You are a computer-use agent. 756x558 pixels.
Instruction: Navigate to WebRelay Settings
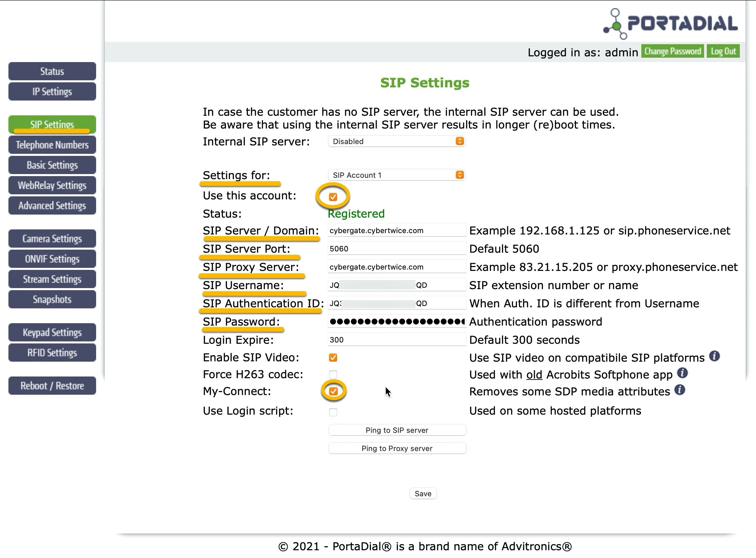[52, 186]
